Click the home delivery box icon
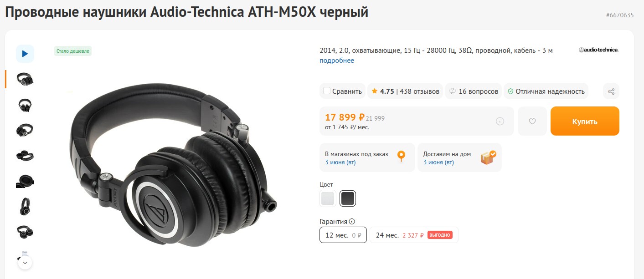This screenshot has width=644, height=279. coord(488,157)
